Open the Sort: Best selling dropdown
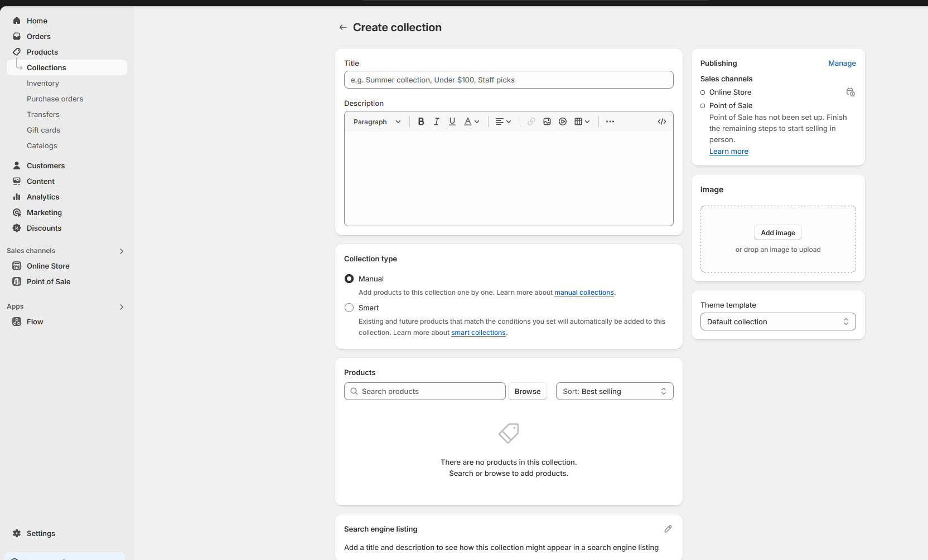This screenshot has height=560, width=928. point(614,391)
